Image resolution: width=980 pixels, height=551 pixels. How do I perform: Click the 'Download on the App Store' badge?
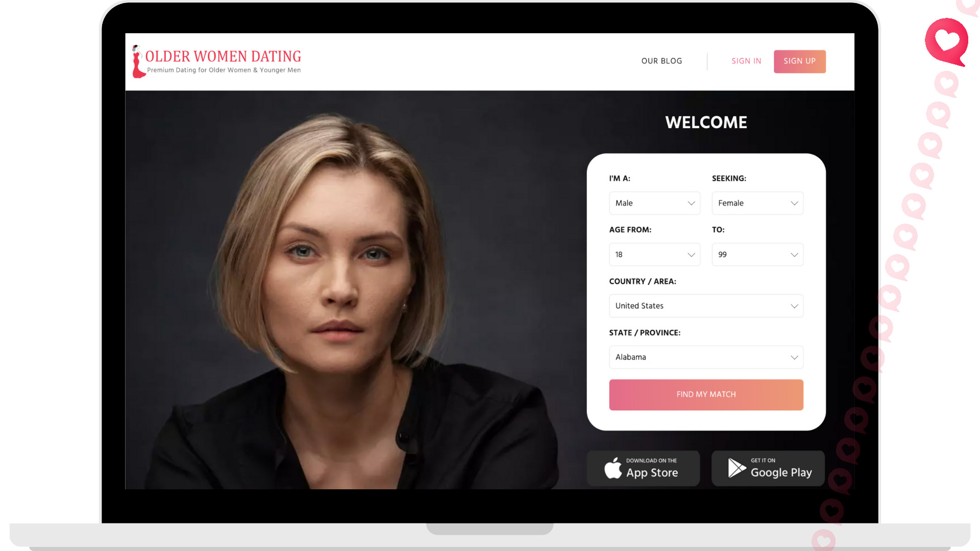pos(643,468)
